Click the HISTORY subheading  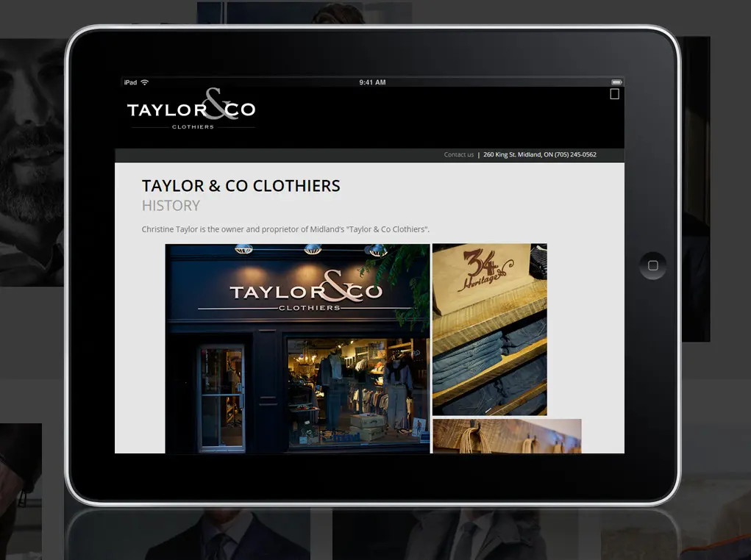point(171,205)
